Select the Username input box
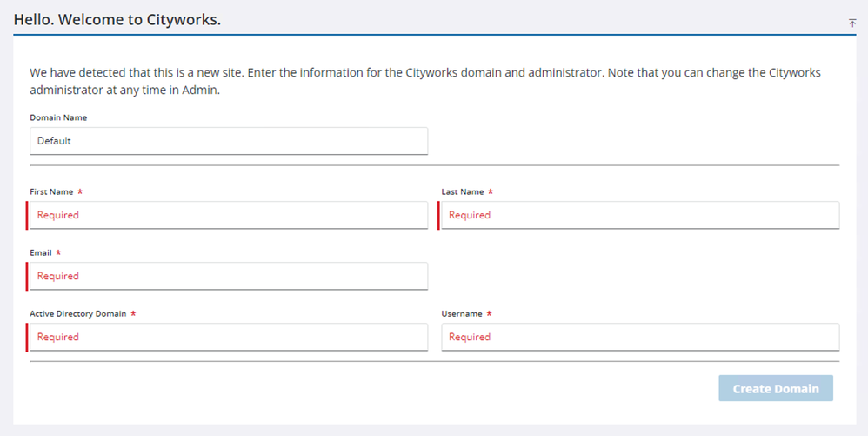 click(640, 337)
